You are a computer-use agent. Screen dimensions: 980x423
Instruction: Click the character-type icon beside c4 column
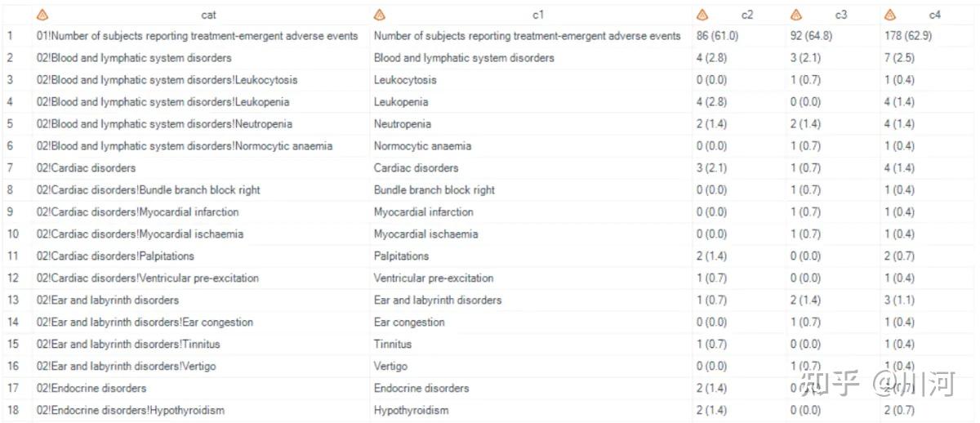tap(890, 15)
